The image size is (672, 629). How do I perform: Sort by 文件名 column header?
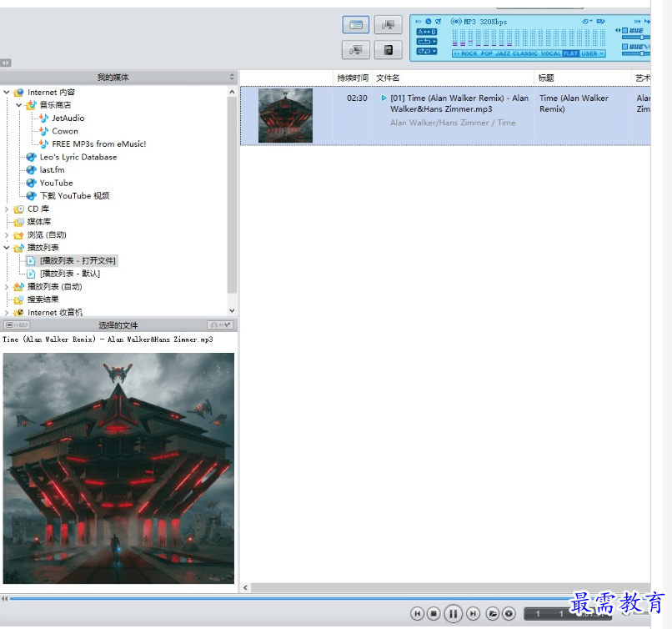(x=453, y=78)
